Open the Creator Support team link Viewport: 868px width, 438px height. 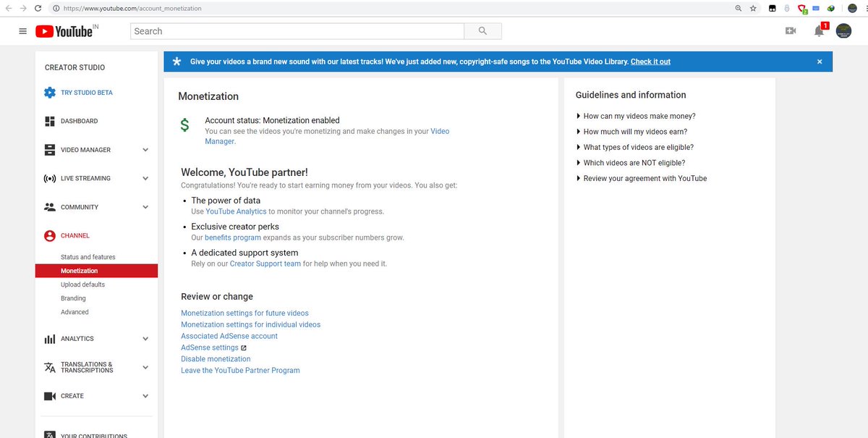point(265,264)
